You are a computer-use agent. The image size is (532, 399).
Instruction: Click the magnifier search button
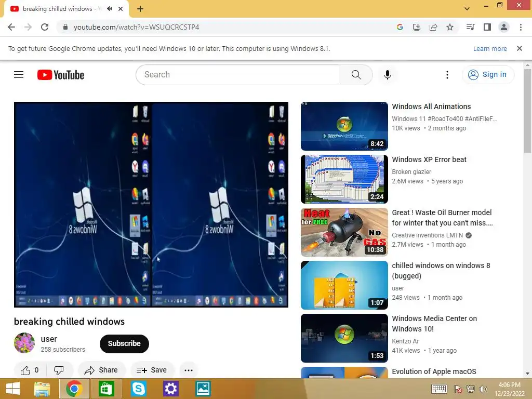click(x=356, y=75)
